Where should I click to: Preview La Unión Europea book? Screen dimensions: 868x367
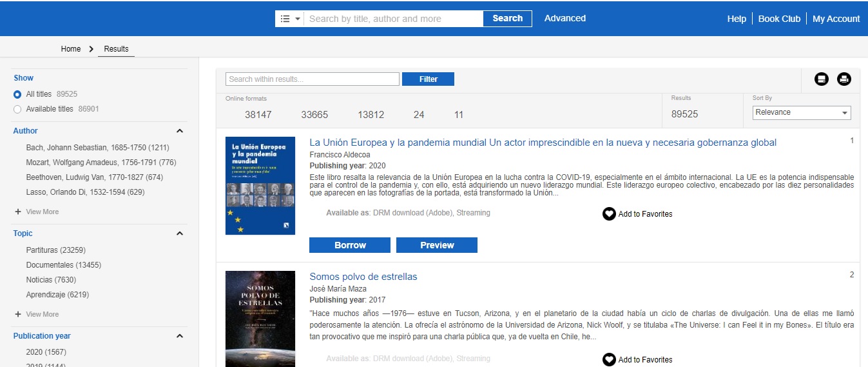437,245
